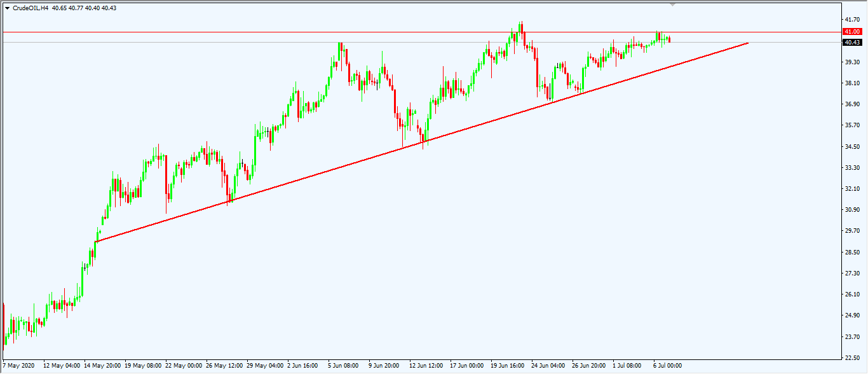The image size is (868, 374).
Task: Click the 22.50 price axis label
Action: (851, 357)
